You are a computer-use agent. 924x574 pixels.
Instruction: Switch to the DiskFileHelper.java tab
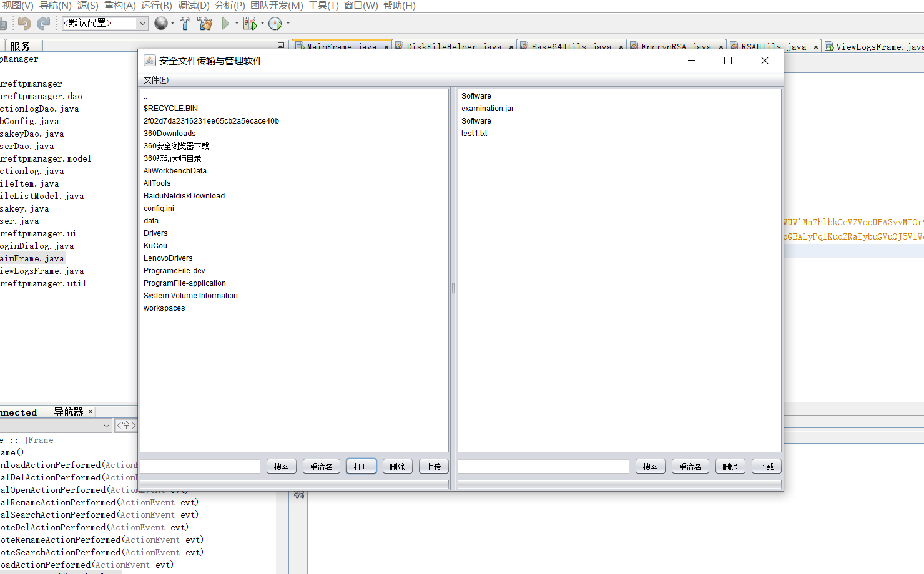[x=454, y=47]
